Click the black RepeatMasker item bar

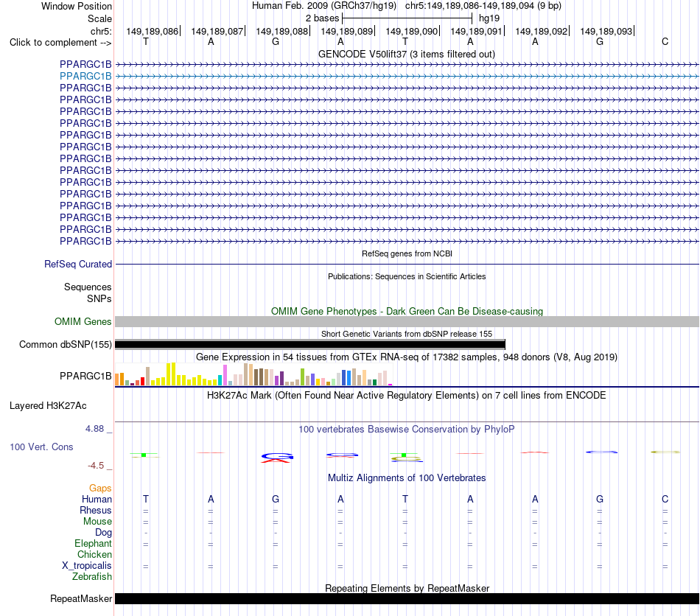pos(407,598)
